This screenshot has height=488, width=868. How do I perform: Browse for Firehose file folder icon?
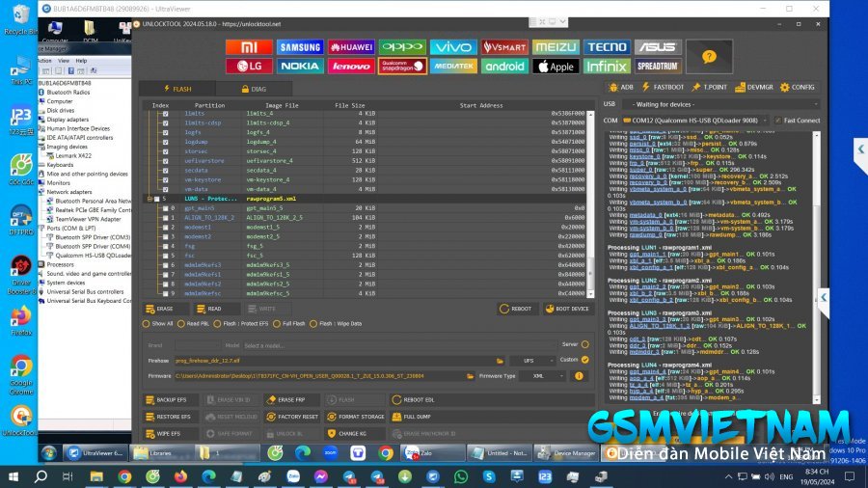[500, 361]
